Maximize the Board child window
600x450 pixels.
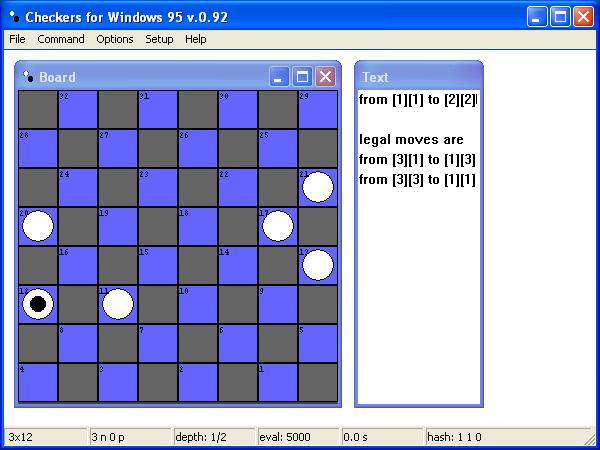tap(302, 77)
